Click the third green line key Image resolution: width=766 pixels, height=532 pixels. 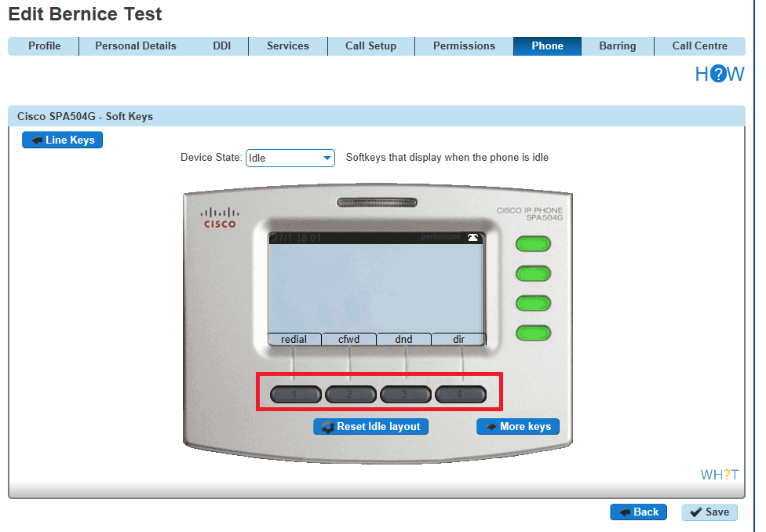(534, 304)
